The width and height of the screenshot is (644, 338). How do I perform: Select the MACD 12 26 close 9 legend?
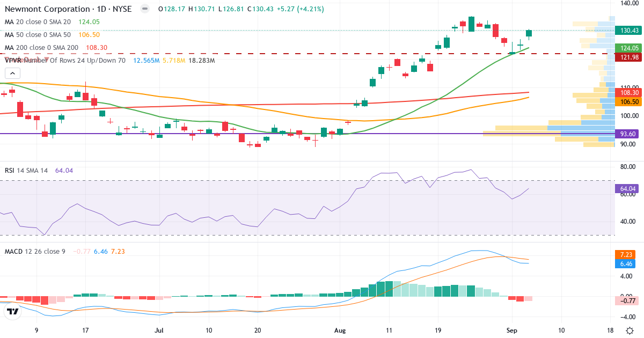[35, 251]
